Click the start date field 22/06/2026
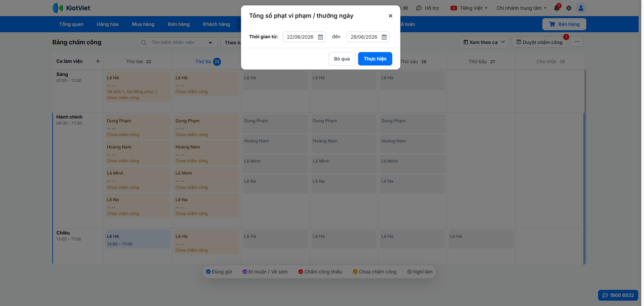This screenshot has width=644, height=306. coord(304,37)
